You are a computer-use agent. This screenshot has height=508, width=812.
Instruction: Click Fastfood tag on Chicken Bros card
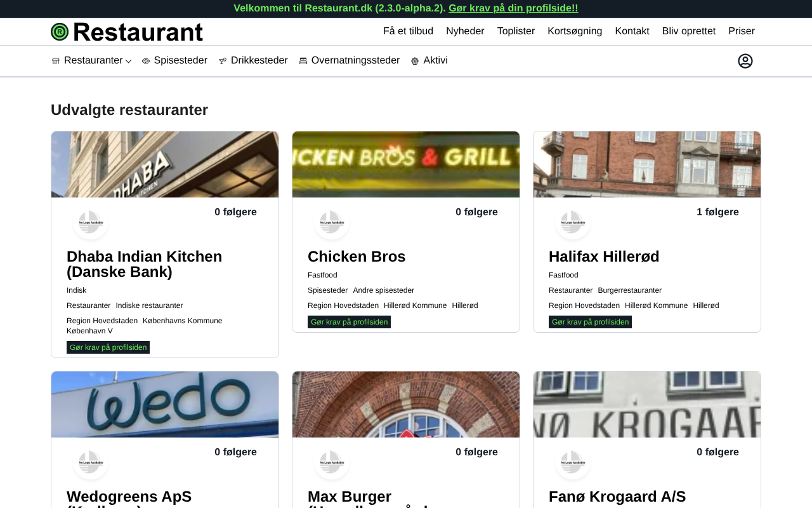click(322, 275)
